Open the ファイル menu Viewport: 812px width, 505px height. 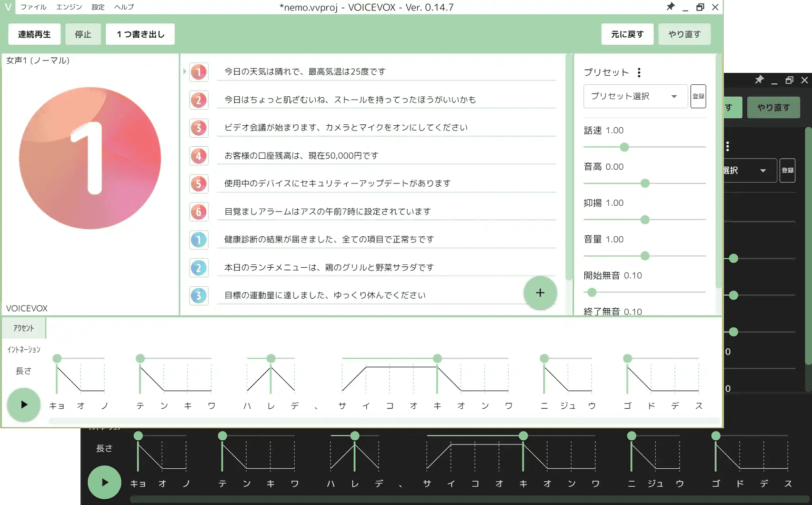tap(33, 7)
